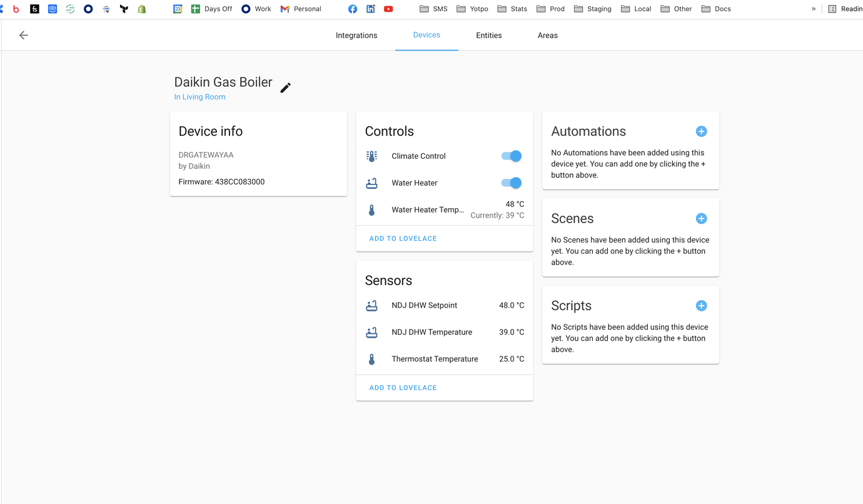
Task: Open the YouTube bookmark icon
Action: 388,9
